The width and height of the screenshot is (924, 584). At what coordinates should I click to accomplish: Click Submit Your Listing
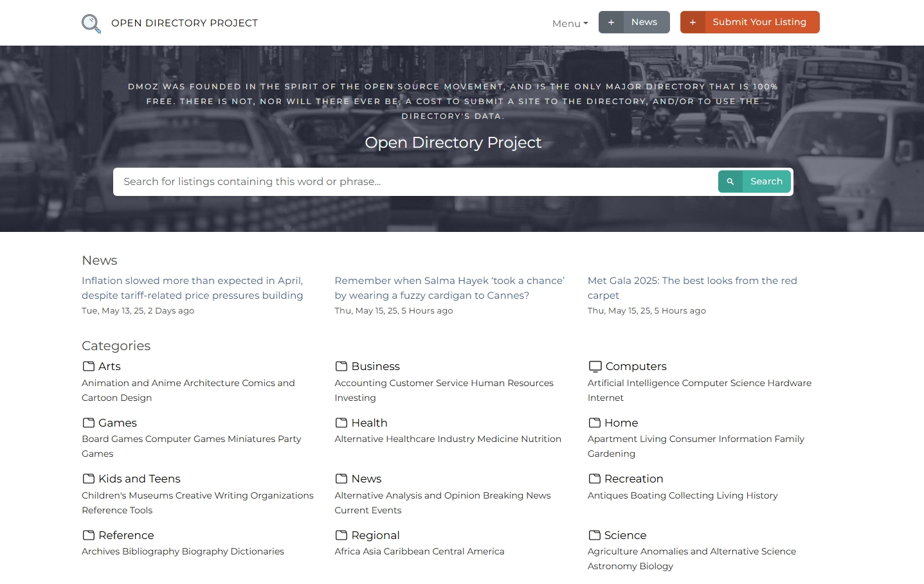click(x=760, y=21)
